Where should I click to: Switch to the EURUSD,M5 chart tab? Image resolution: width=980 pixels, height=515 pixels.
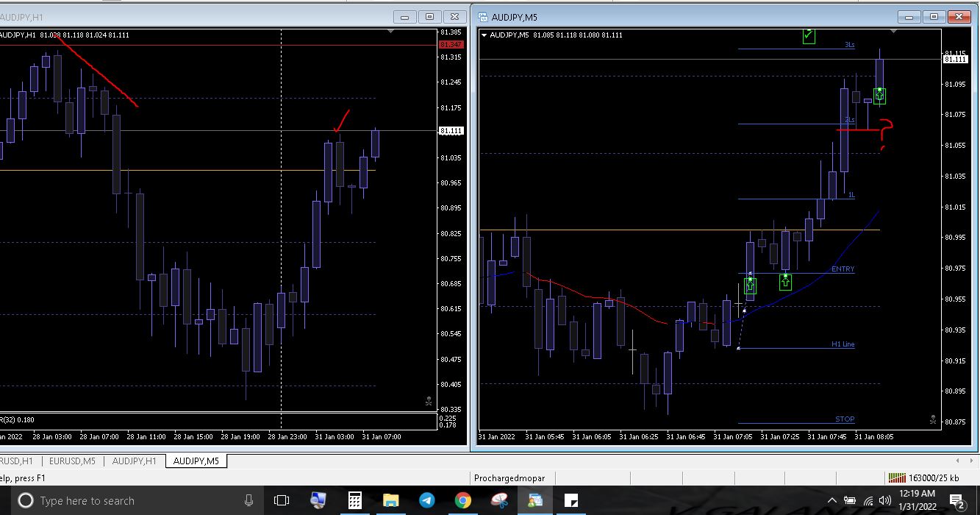(72, 461)
